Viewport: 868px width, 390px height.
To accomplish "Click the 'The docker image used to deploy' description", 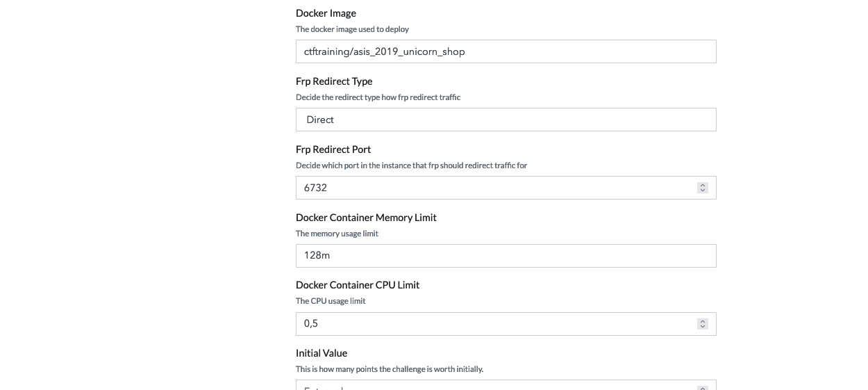I will 352,29.
